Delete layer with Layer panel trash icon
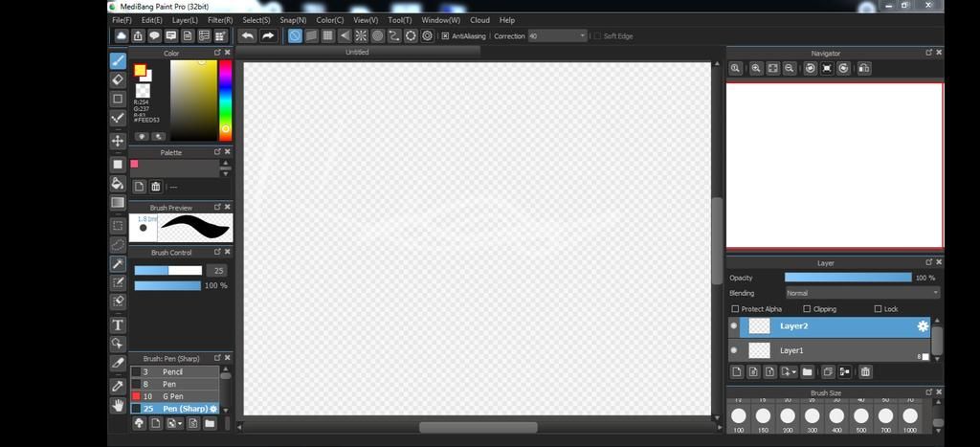 865,372
